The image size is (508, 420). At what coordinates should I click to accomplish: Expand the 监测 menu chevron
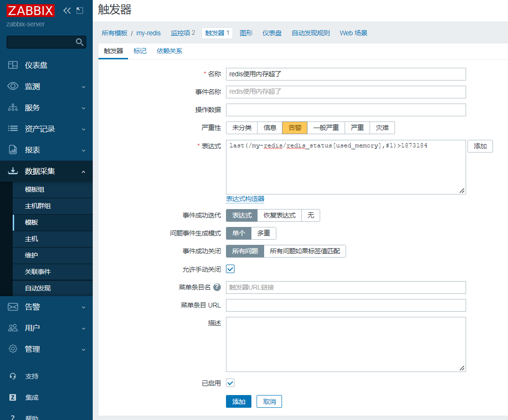(84, 87)
